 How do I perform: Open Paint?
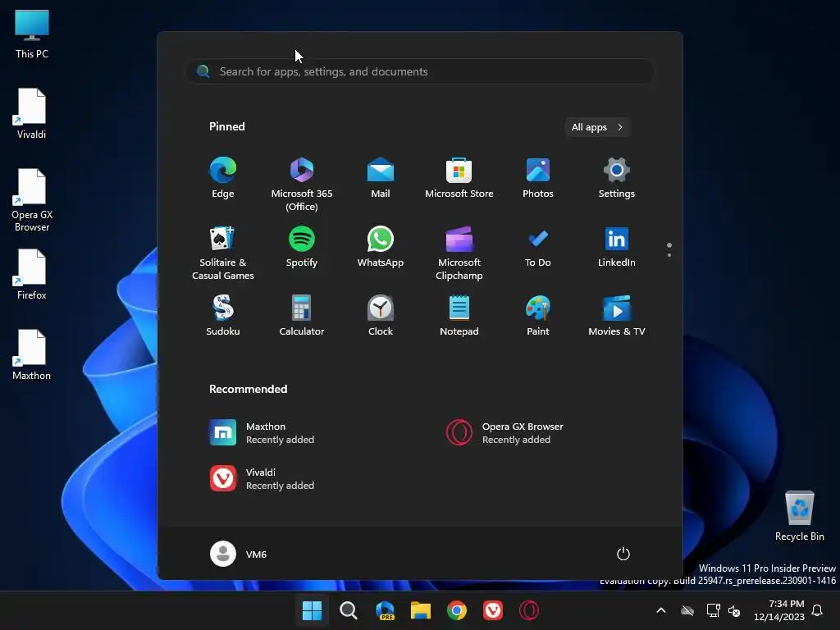tap(538, 316)
